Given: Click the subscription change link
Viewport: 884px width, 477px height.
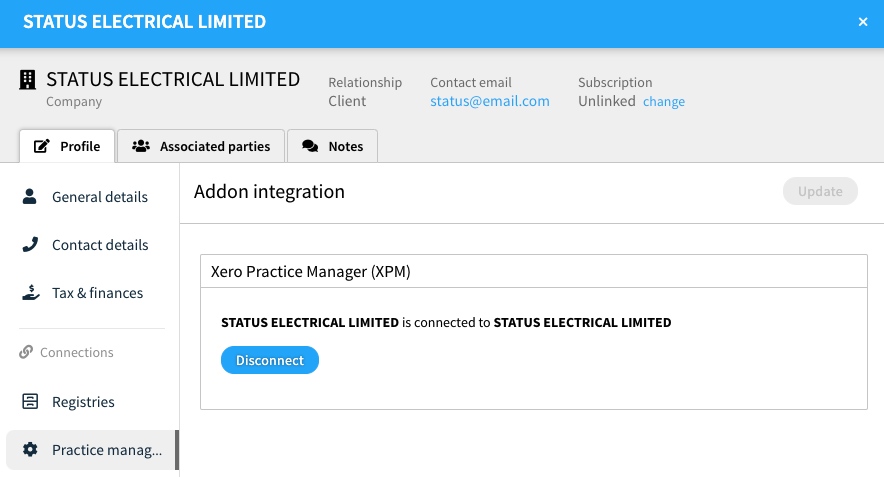Looking at the screenshot, I should [664, 102].
